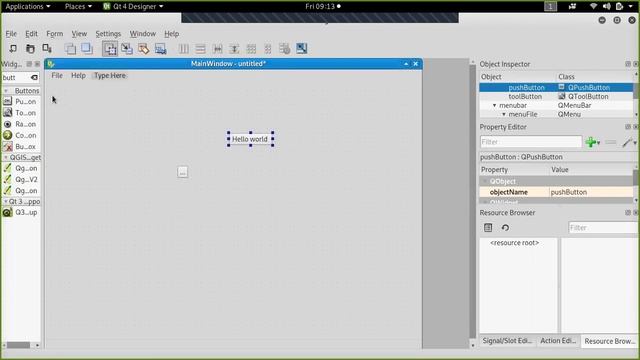Select the Tool Button widget
The height and width of the screenshot is (360, 640).
(x=20, y=113)
